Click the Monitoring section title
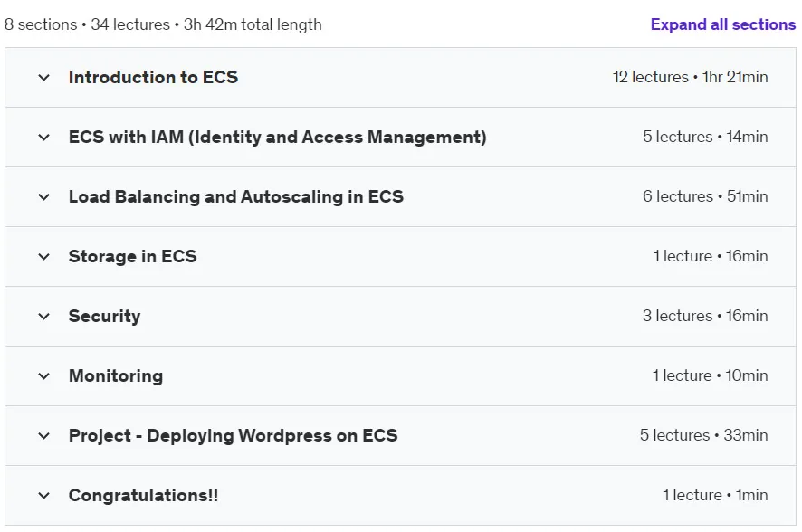Viewport: 802px width, 532px height. click(116, 376)
